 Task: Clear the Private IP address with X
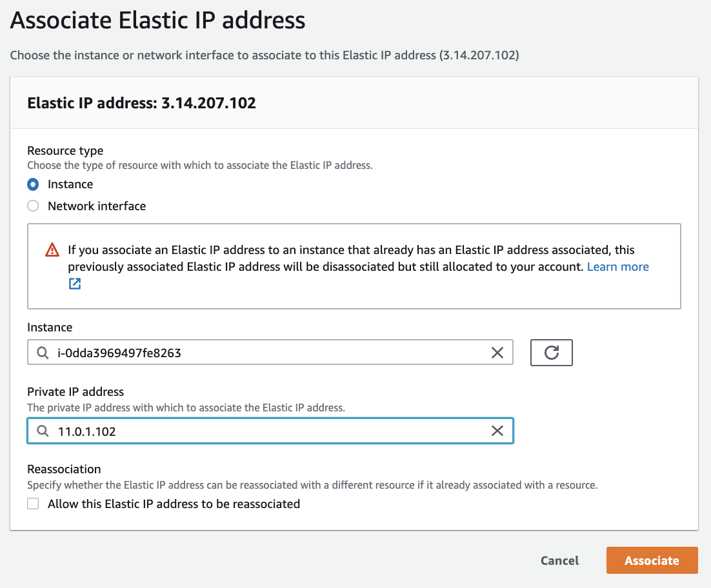[497, 431]
